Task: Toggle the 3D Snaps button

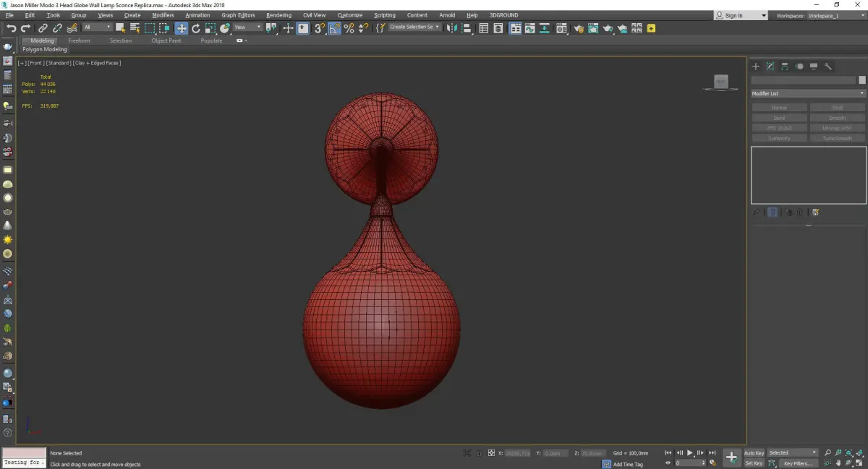Action: pos(319,28)
